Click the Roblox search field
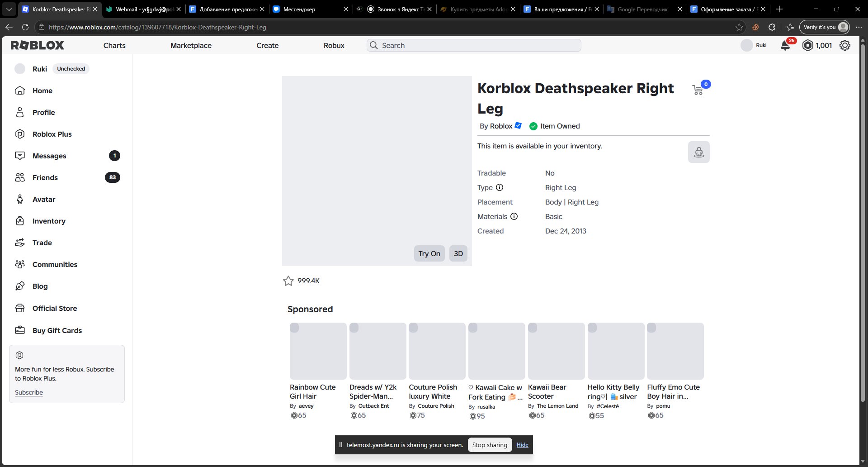 coord(474,45)
